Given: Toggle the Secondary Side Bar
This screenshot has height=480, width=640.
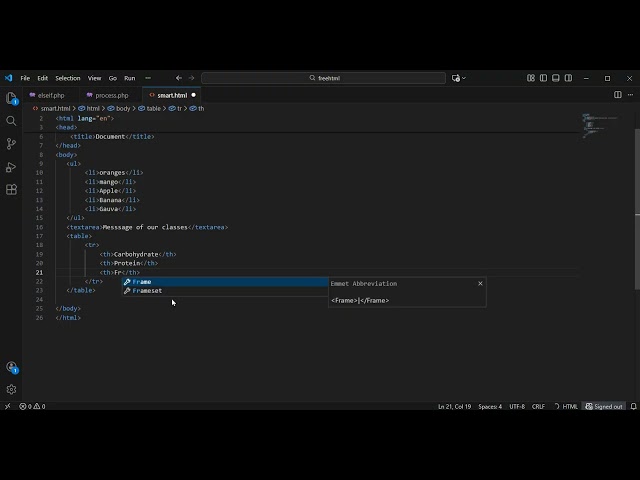Looking at the screenshot, I should point(568,78).
